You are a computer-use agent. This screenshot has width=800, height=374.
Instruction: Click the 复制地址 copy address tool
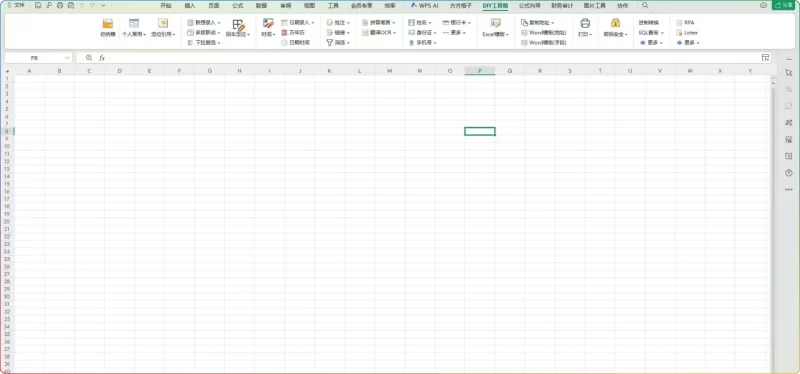[538, 22]
